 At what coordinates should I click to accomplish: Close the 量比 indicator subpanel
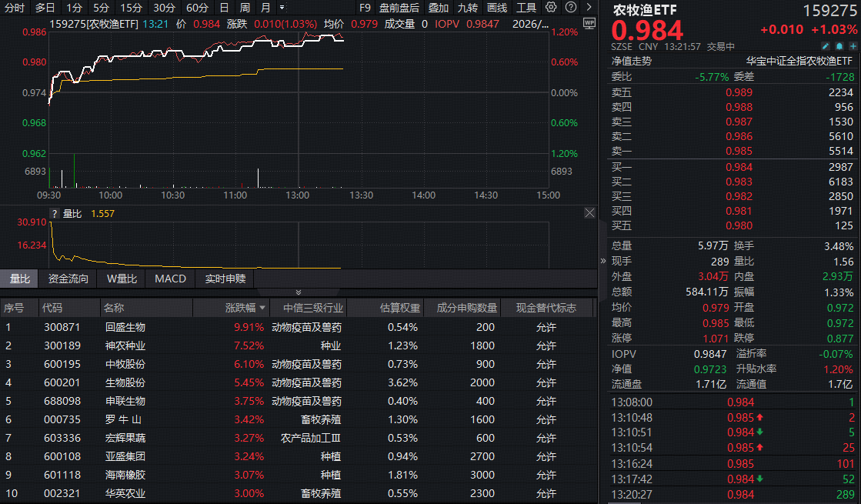click(589, 213)
